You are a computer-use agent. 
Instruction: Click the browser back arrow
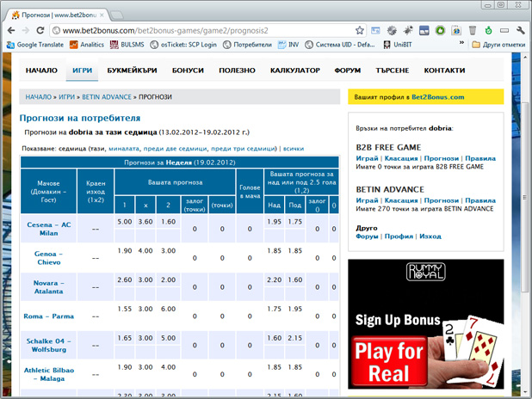click(x=11, y=30)
